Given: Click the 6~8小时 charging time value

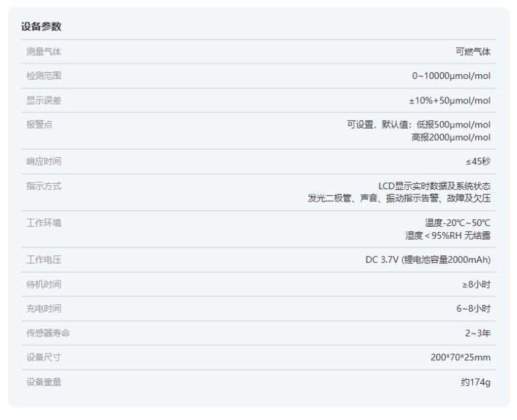Looking at the screenshot, I should pyautogui.click(x=473, y=308).
